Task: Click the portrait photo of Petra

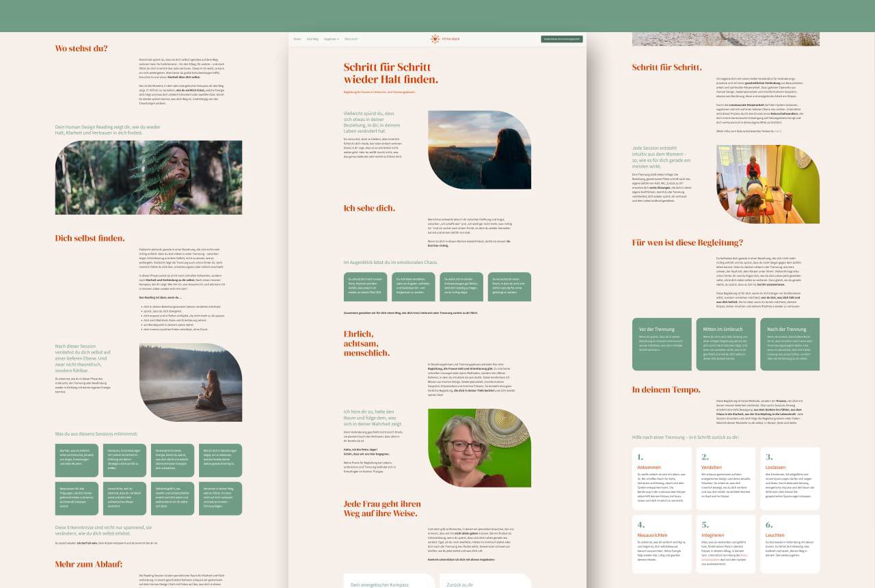Action: (479, 448)
